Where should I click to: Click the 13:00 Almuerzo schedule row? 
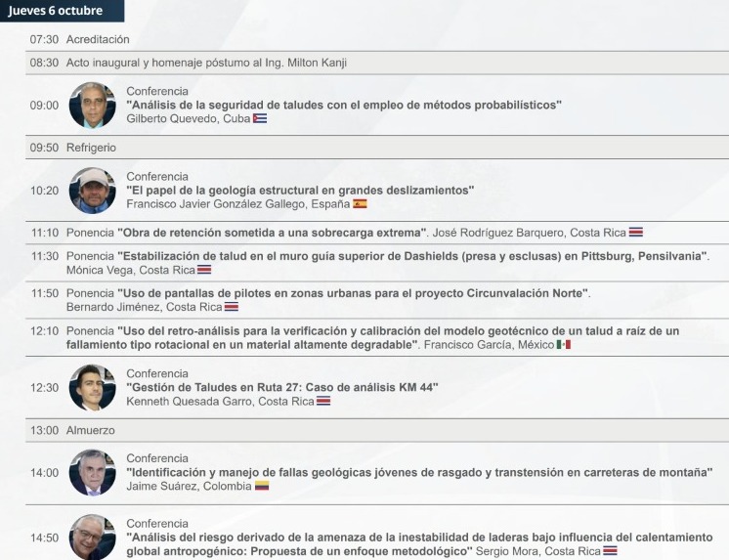pyautogui.click(x=377, y=430)
